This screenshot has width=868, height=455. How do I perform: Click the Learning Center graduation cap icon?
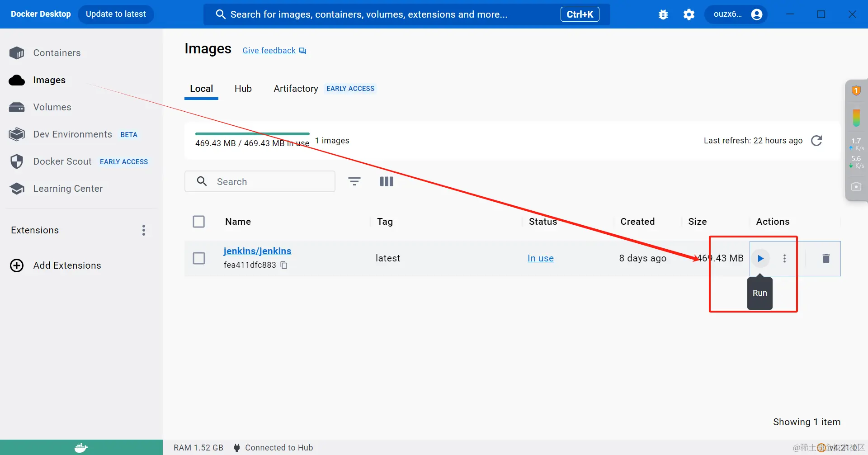pos(17,189)
